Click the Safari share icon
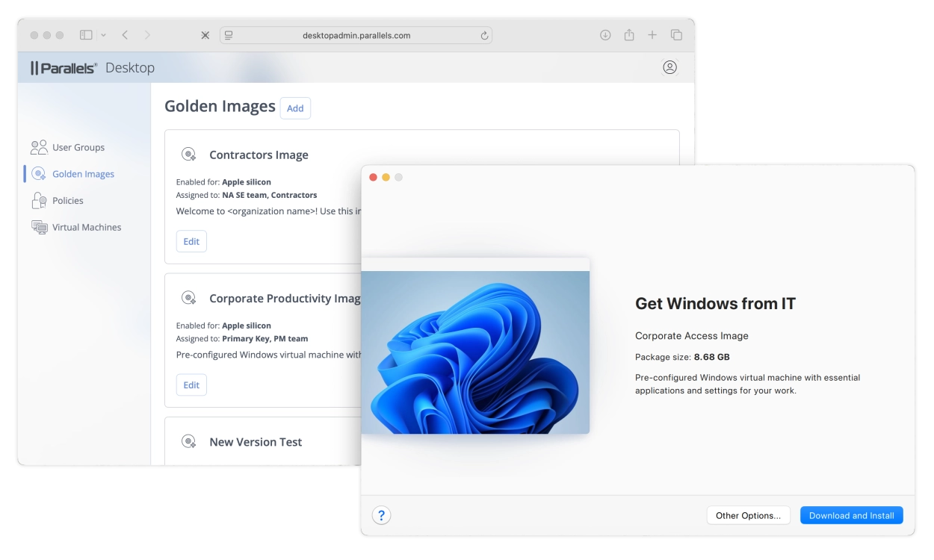Screen dimensions: 934x560 click(628, 35)
